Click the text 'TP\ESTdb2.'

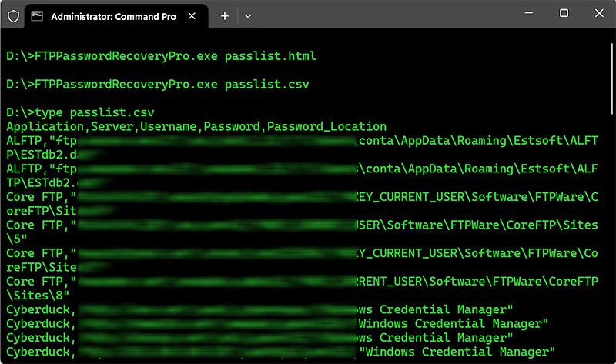(x=42, y=183)
